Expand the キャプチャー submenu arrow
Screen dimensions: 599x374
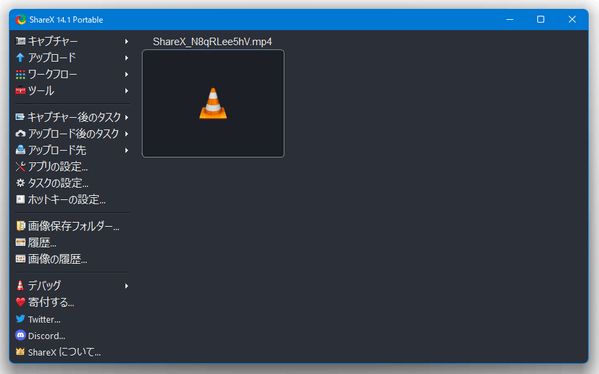(x=126, y=41)
